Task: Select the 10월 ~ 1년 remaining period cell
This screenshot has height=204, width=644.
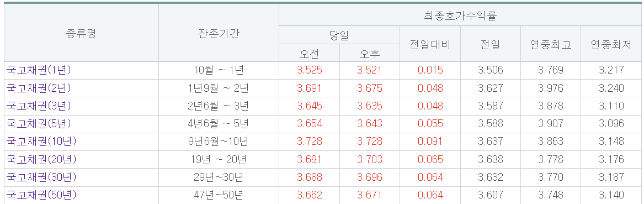Action: pos(219,70)
